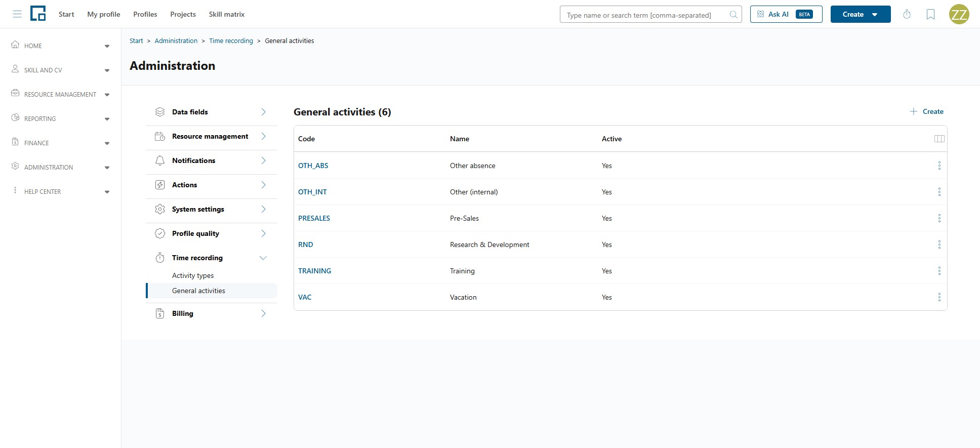Image resolution: width=980 pixels, height=448 pixels.
Task: Collapse the Time recording settings group
Action: 212,258
